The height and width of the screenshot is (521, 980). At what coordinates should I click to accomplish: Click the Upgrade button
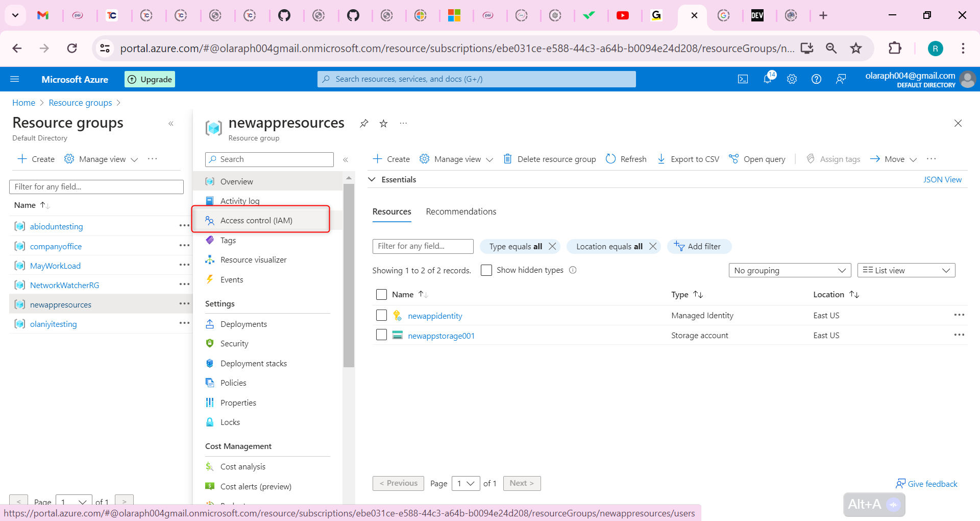click(150, 79)
